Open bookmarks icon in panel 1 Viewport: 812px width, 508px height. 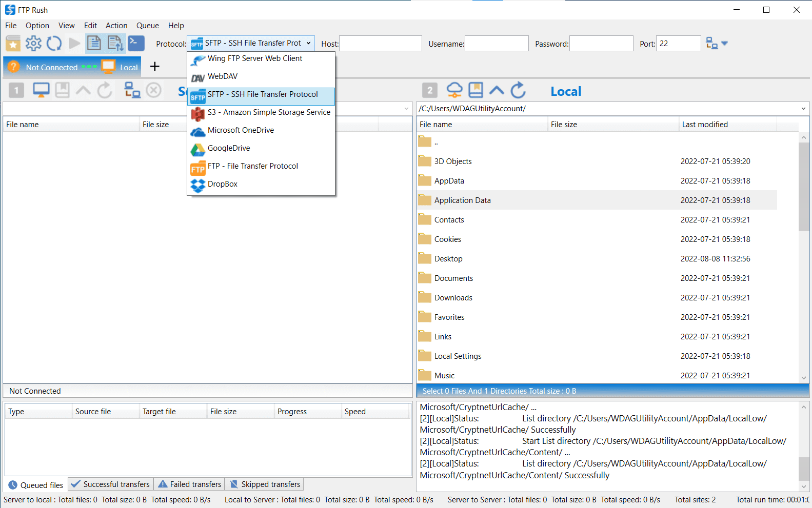pyautogui.click(x=63, y=90)
